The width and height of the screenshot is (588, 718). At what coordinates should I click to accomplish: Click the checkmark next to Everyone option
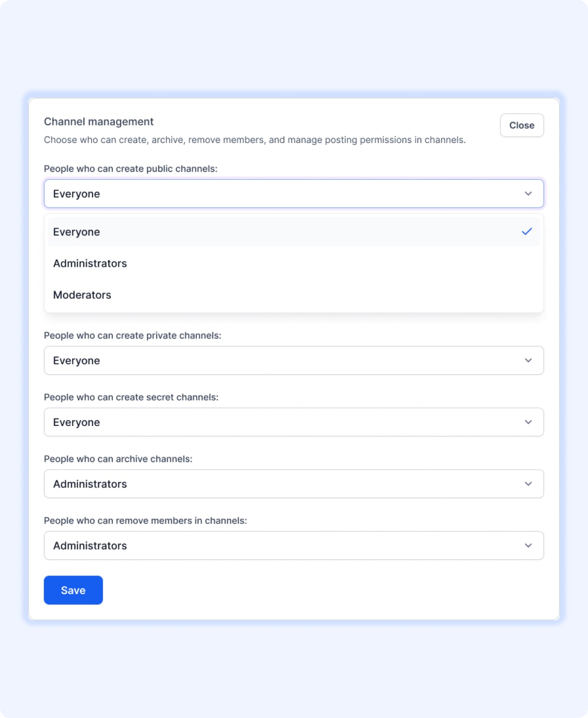tap(528, 232)
